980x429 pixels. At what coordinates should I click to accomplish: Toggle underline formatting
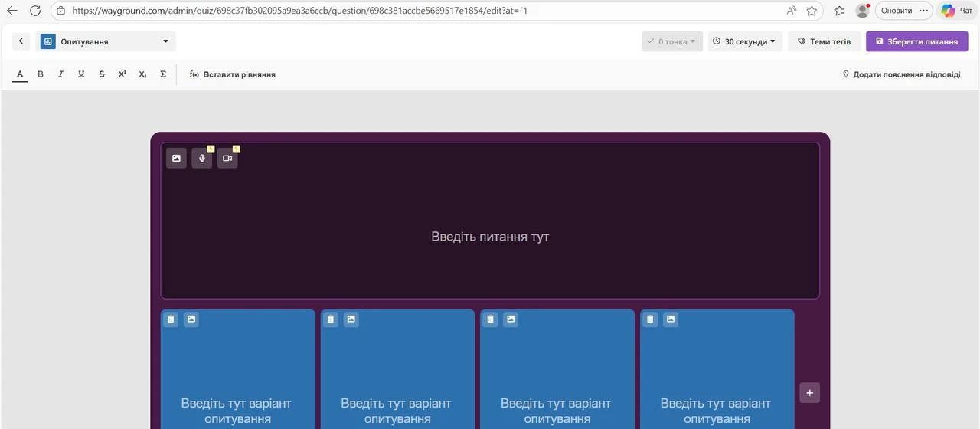tap(81, 74)
